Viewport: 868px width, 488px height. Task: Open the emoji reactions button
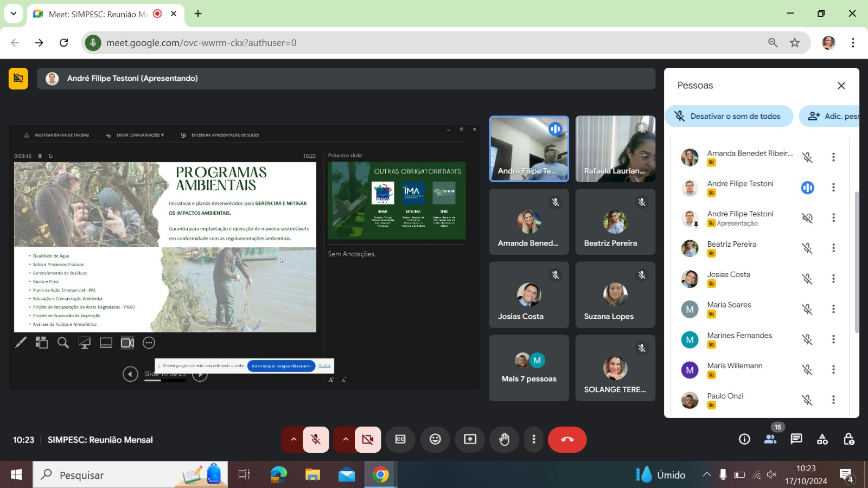click(x=435, y=439)
